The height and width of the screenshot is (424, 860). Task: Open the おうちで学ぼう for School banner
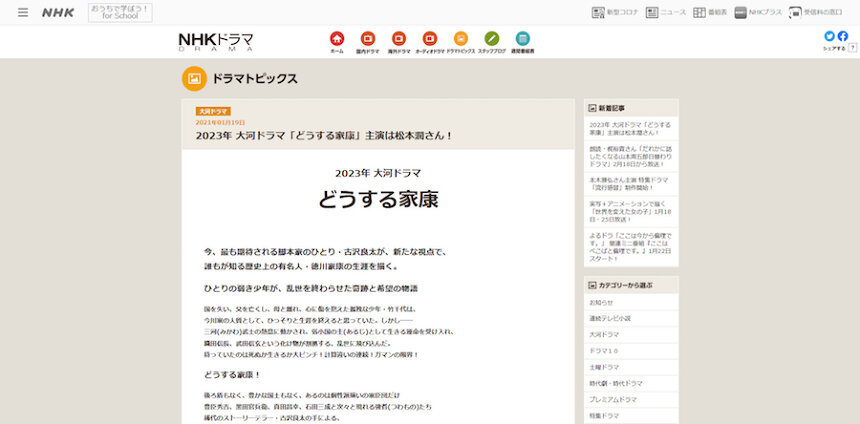point(120,13)
